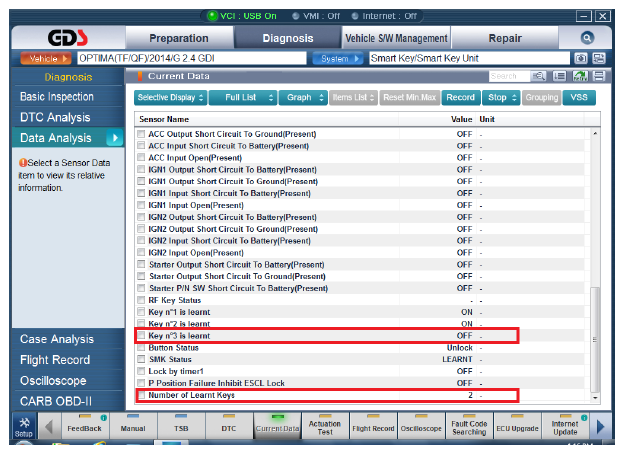Click the sensor search magnifier icon
This screenshot has width=624, height=454.
coord(538,76)
